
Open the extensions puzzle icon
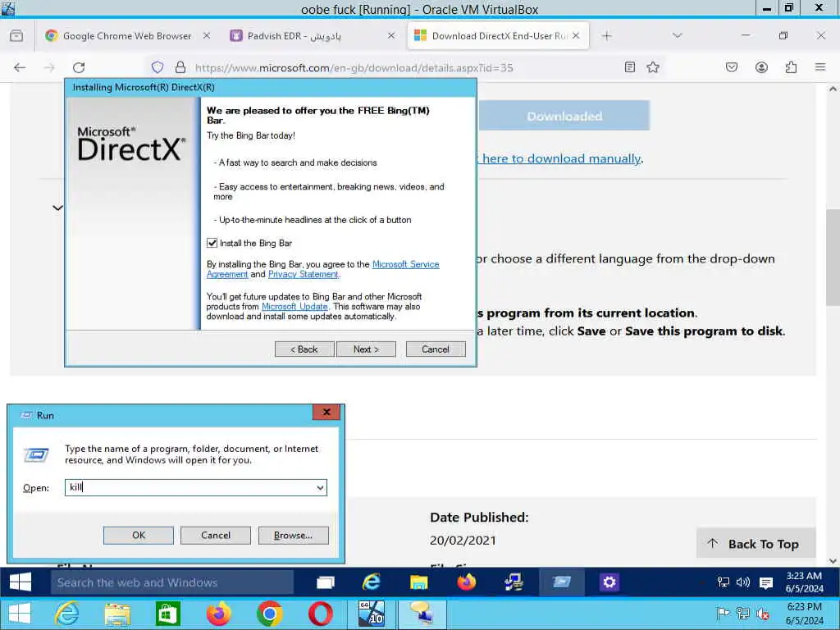click(792, 67)
